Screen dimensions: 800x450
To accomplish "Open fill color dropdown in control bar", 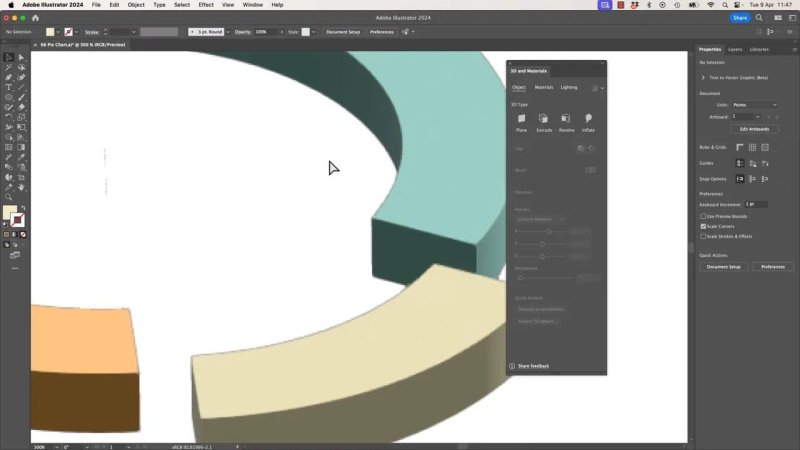I will (58, 32).
